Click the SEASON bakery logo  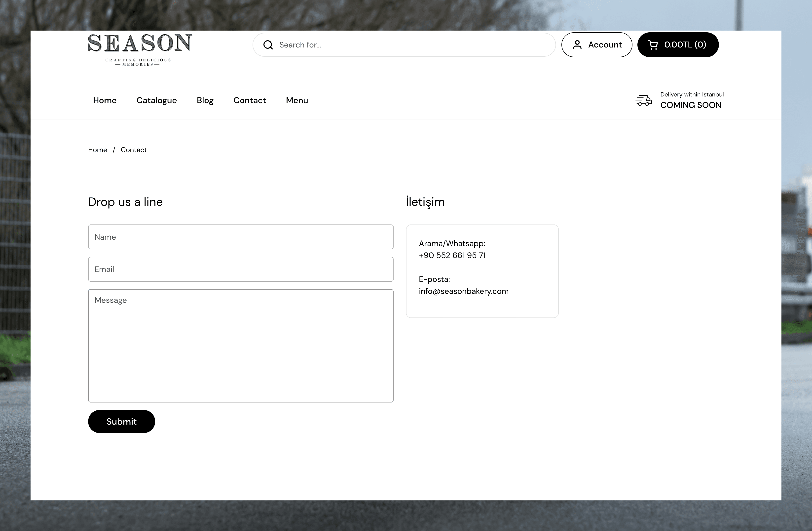[140, 49]
